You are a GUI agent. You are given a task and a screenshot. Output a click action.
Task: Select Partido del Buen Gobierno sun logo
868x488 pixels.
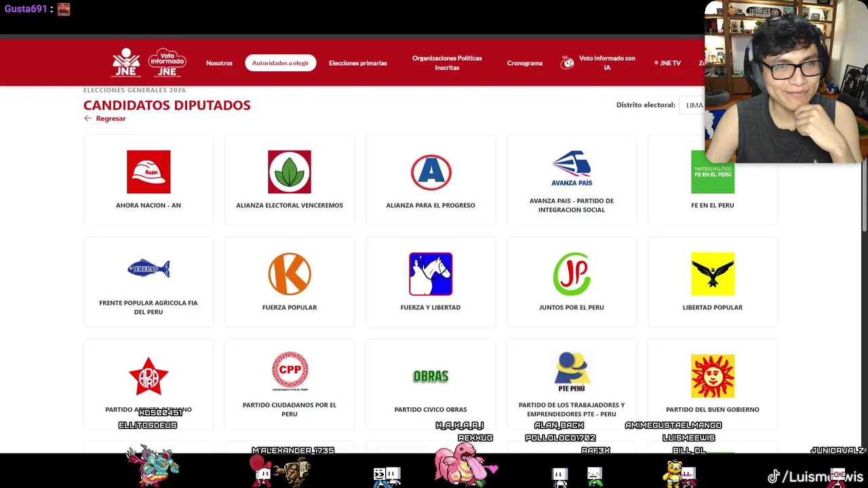tap(713, 376)
